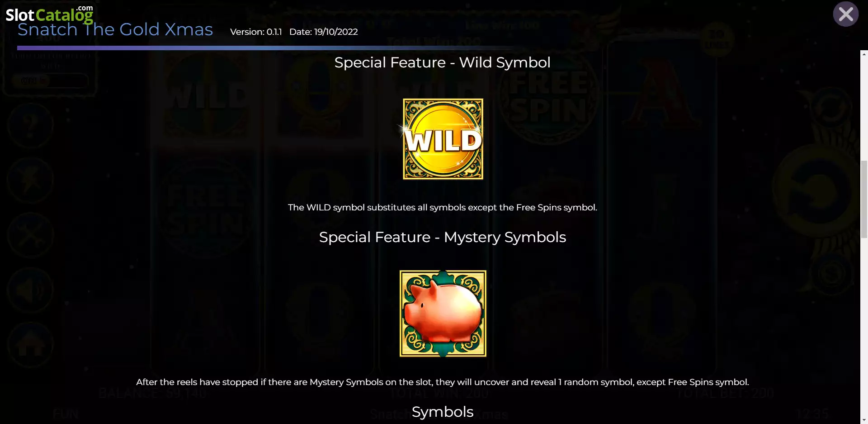Click the scrollbar down arrow
This screenshot has width=868, height=424.
pyautogui.click(x=864, y=420)
